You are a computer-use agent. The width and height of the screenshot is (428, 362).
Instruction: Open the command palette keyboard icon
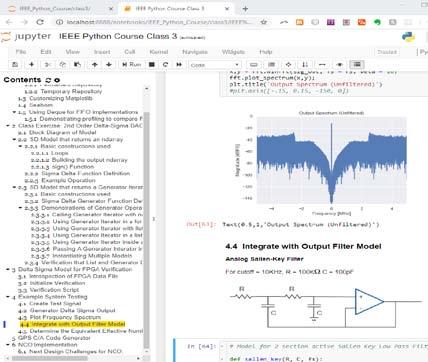[254, 65]
